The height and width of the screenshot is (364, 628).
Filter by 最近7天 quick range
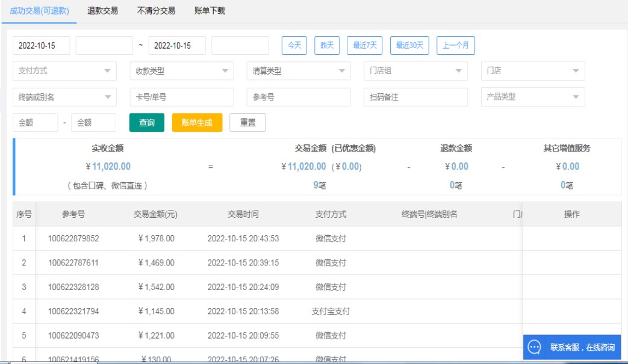(x=365, y=46)
